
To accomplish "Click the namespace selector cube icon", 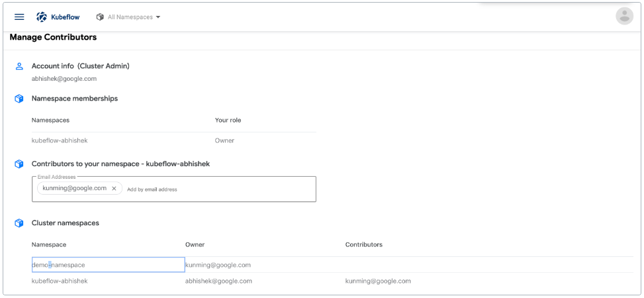I will (x=100, y=17).
